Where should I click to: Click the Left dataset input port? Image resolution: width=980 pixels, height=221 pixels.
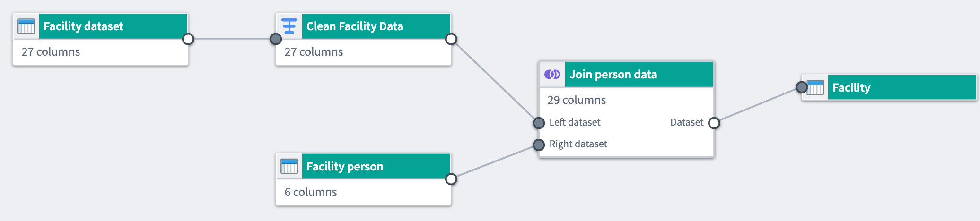pos(539,123)
